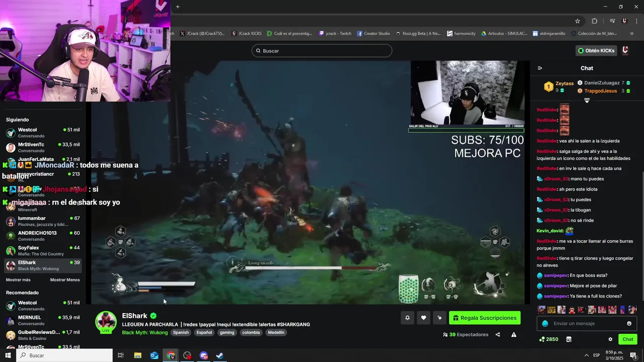
Task: Open the chat emoji picker
Action: [629, 323]
